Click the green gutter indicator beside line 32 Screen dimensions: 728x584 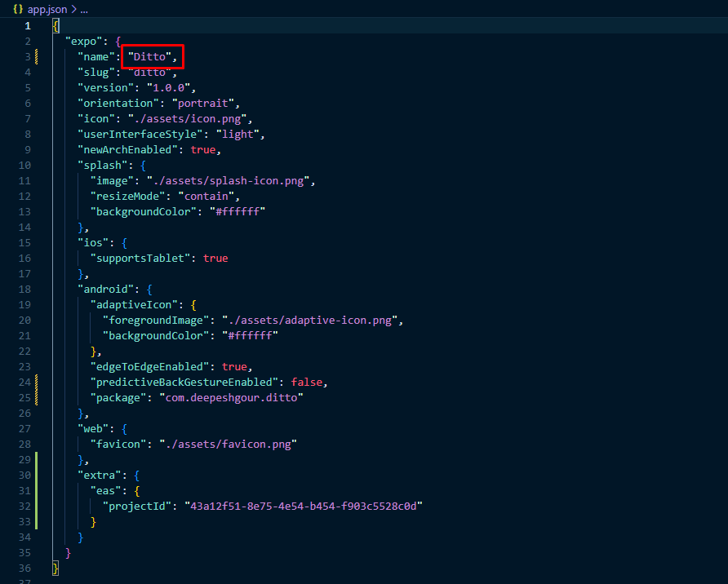click(x=38, y=506)
